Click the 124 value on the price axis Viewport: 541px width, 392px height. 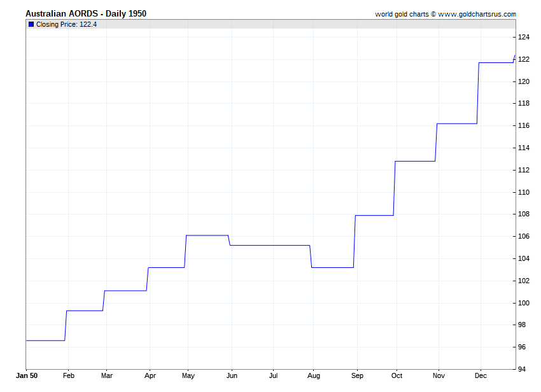pyautogui.click(x=524, y=38)
